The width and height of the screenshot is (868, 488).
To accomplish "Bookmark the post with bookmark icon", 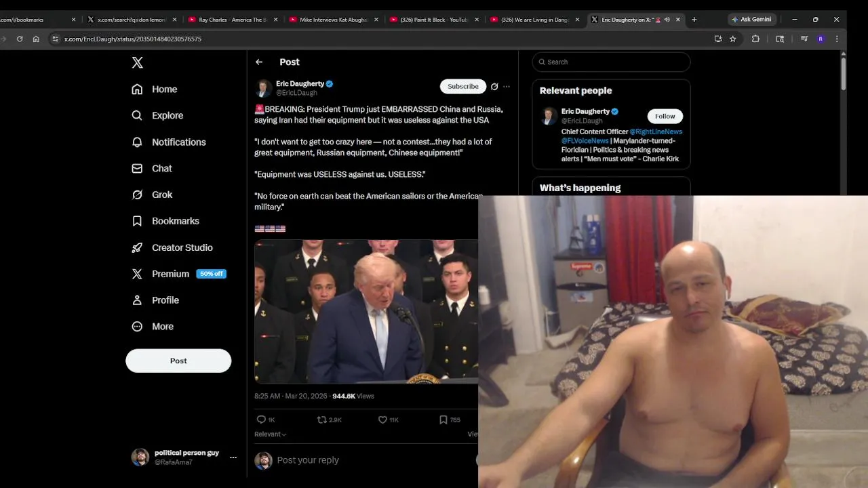I will tap(443, 420).
